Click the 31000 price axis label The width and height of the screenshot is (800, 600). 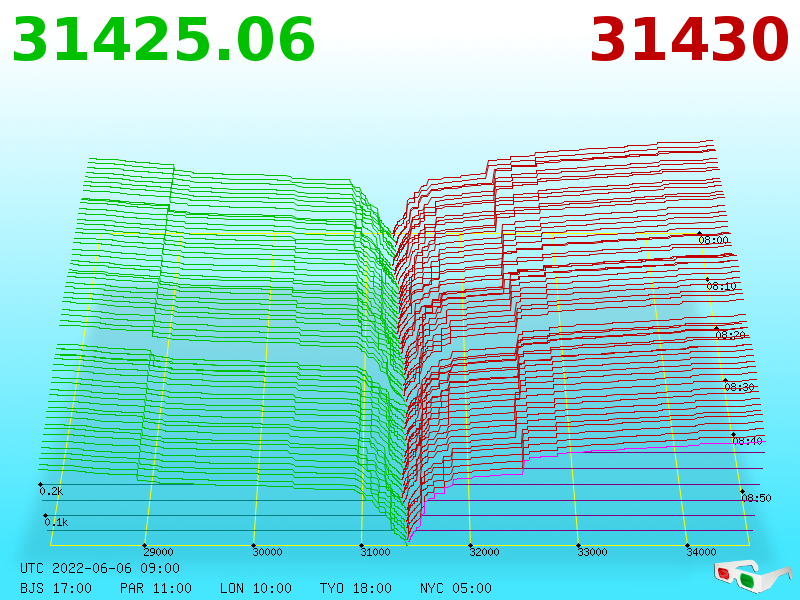click(x=376, y=552)
